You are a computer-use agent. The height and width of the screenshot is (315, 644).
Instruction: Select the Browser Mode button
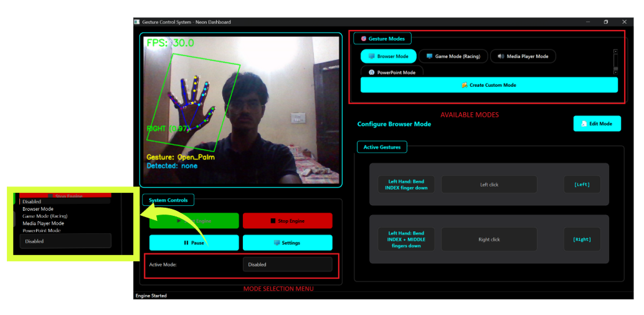pos(388,56)
